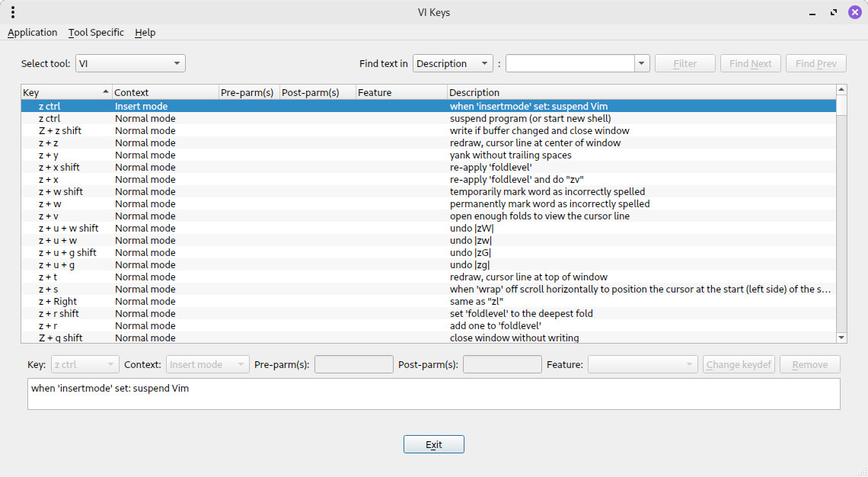
Task: Maximize the VI Keys window
Action: (x=834, y=12)
